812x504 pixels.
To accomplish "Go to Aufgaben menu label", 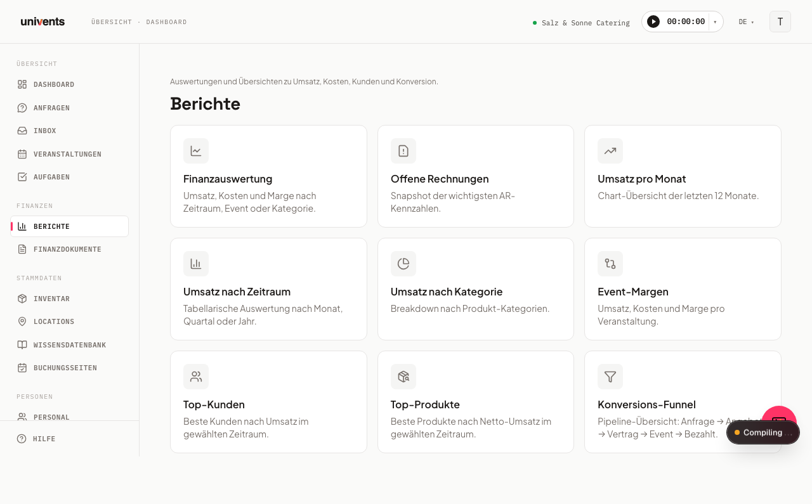I will (51, 177).
